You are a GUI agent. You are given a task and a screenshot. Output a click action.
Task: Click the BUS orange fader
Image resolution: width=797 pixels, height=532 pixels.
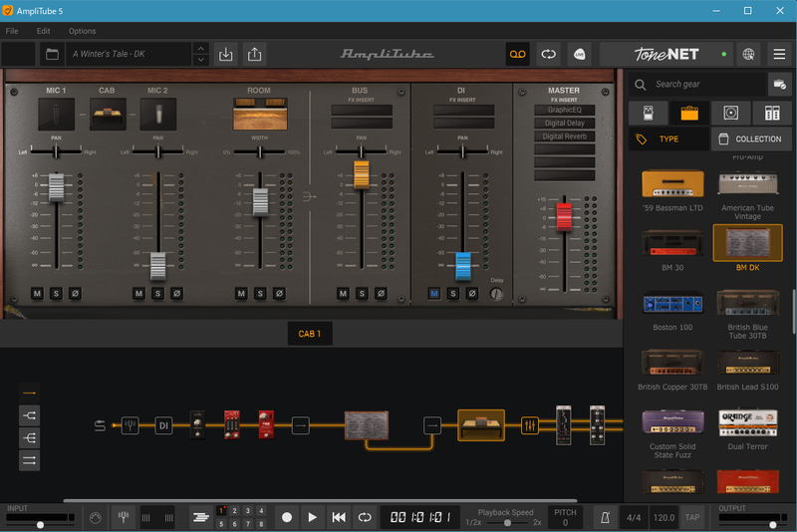[362, 174]
